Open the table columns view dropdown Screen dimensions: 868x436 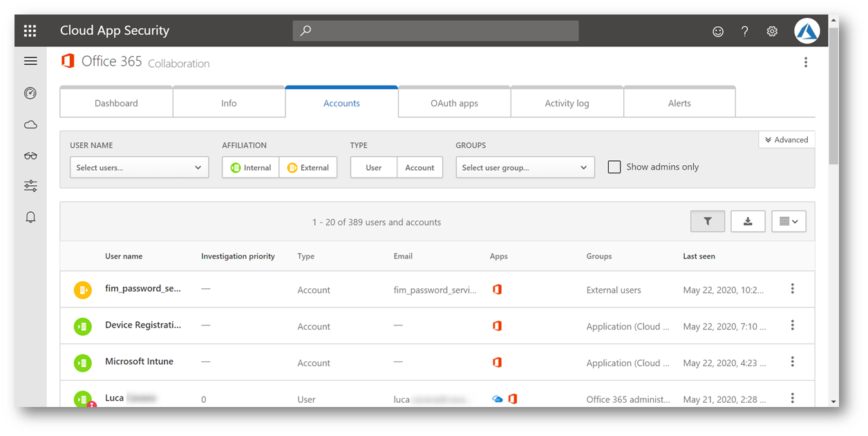[789, 221]
